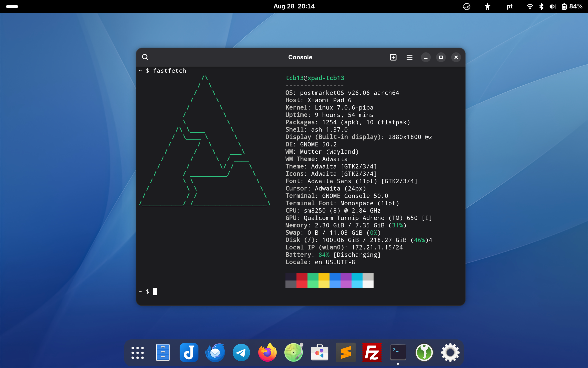Click the "Terminal: GNOME Console 50.0" line
The image size is (588, 368).
(x=337, y=196)
